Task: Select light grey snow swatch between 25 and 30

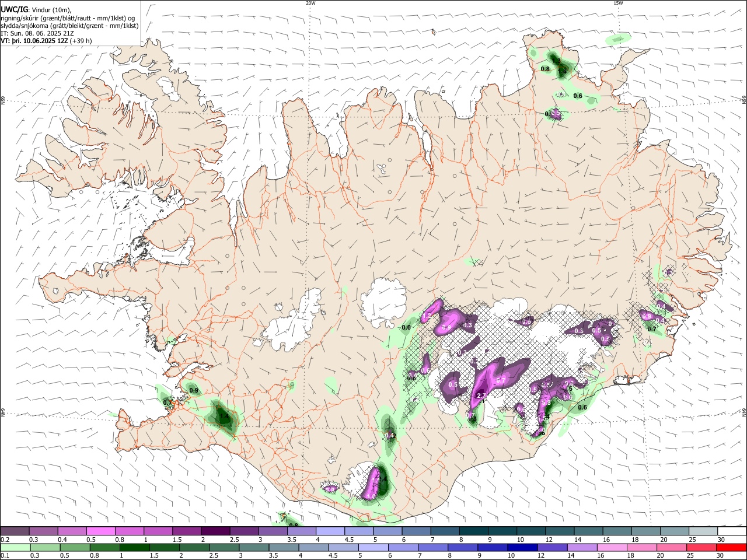Action: (x=703, y=531)
